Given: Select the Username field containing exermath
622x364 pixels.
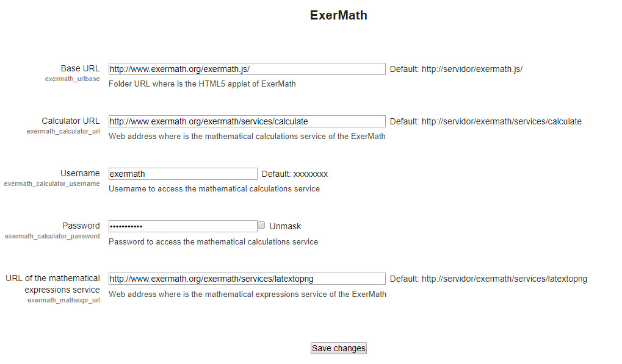Looking at the screenshot, I should tap(183, 174).
